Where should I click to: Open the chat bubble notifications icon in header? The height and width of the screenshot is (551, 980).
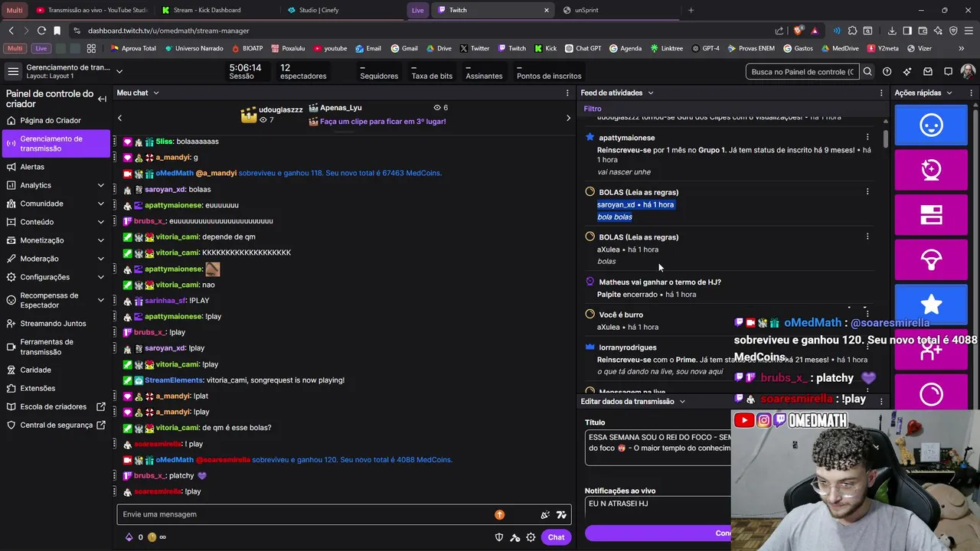pos(948,71)
